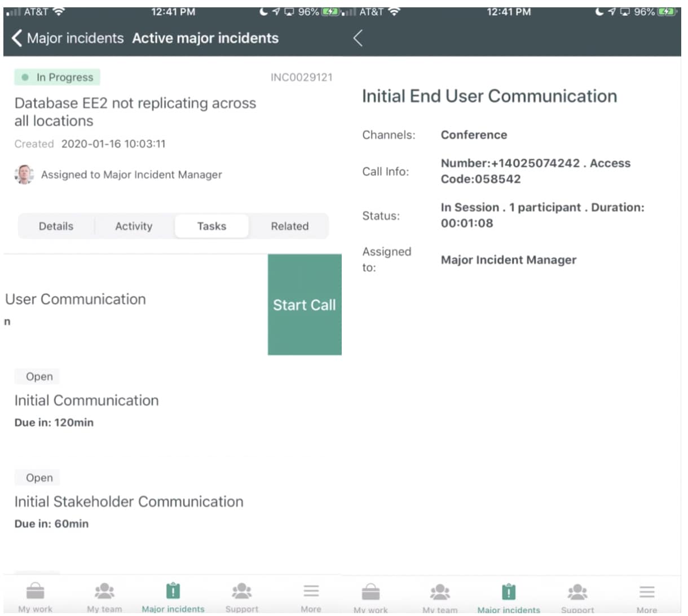Tap the In Progress status indicator
Viewport: 688px width, 616px height.
pos(56,77)
